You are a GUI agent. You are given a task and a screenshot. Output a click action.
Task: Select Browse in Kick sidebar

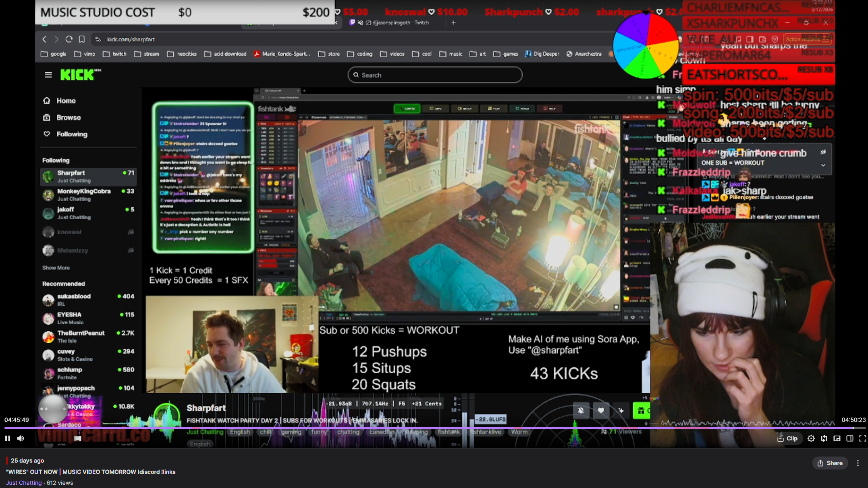[69, 117]
